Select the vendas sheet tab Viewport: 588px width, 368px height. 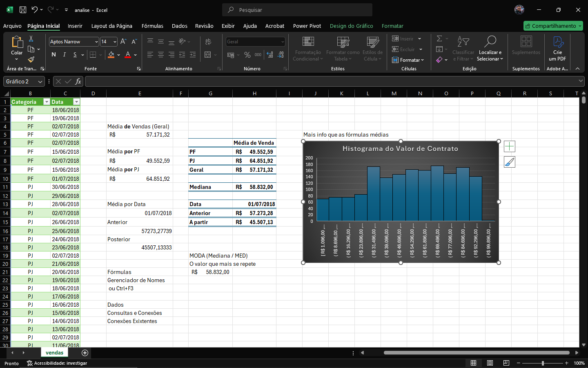(54, 352)
